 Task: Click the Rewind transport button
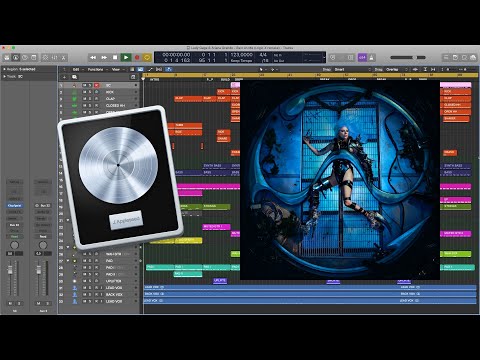93,58
